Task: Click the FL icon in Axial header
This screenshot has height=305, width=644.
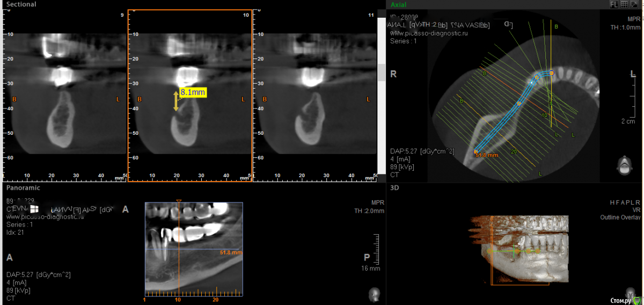Action: pyautogui.click(x=614, y=4)
